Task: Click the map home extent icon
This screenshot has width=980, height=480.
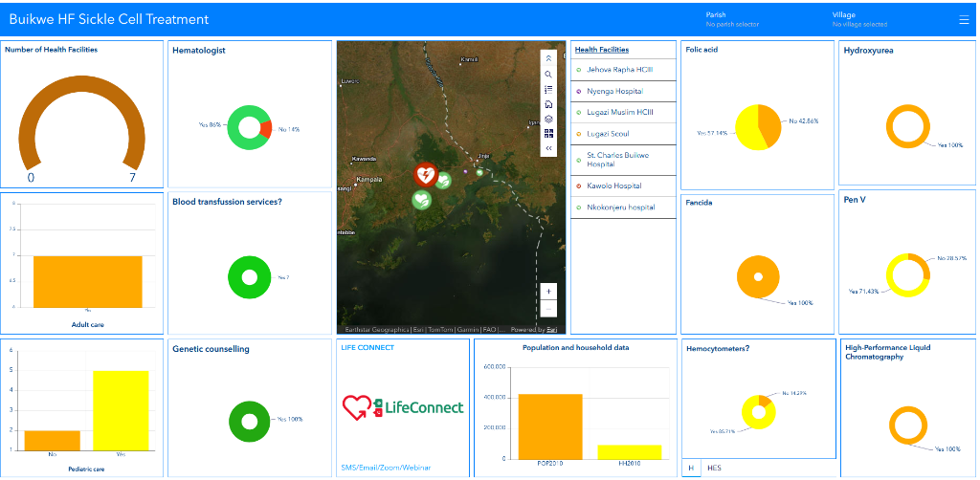Action: 548,104
